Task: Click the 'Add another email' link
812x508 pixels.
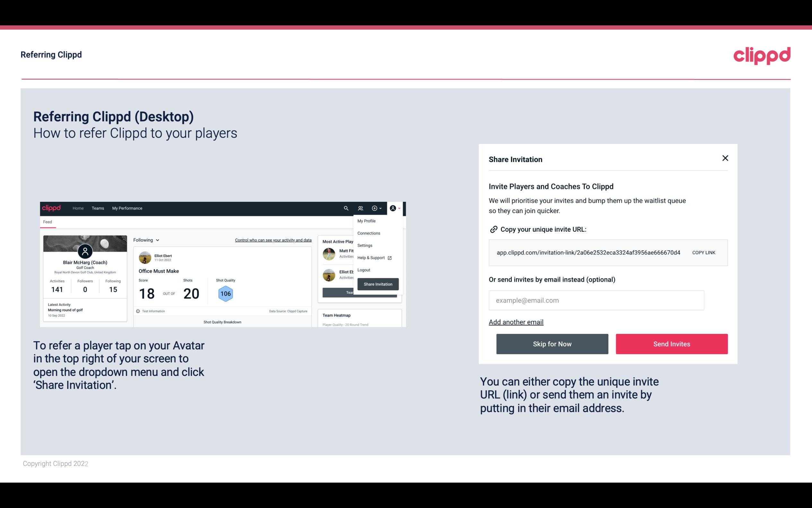Action: point(516,321)
